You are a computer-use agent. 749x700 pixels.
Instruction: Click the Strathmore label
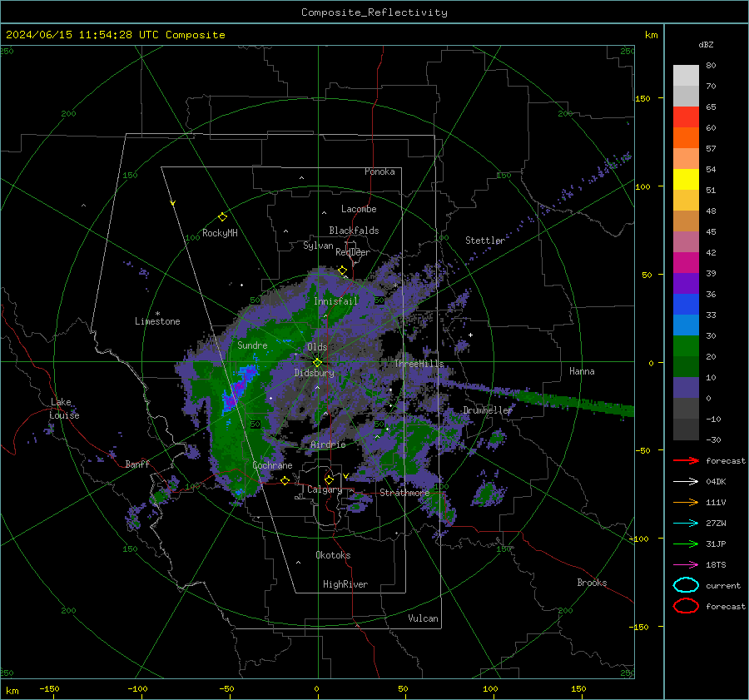click(x=404, y=493)
